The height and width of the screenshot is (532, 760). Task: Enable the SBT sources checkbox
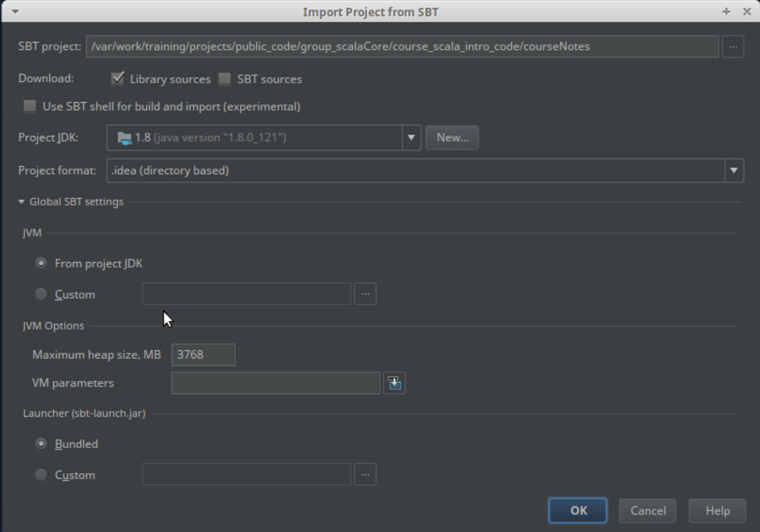(x=224, y=79)
